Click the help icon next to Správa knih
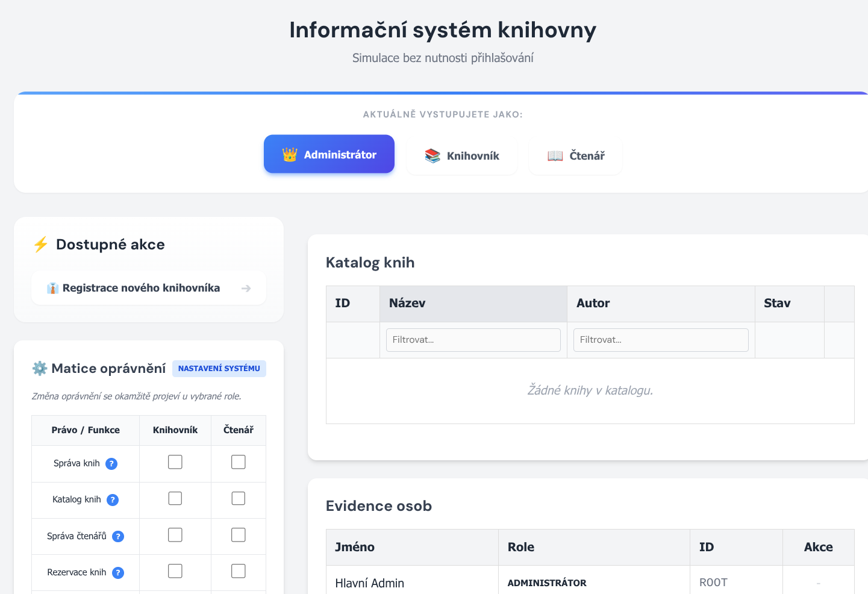Image resolution: width=868 pixels, height=594 pixels. (111, 464)
